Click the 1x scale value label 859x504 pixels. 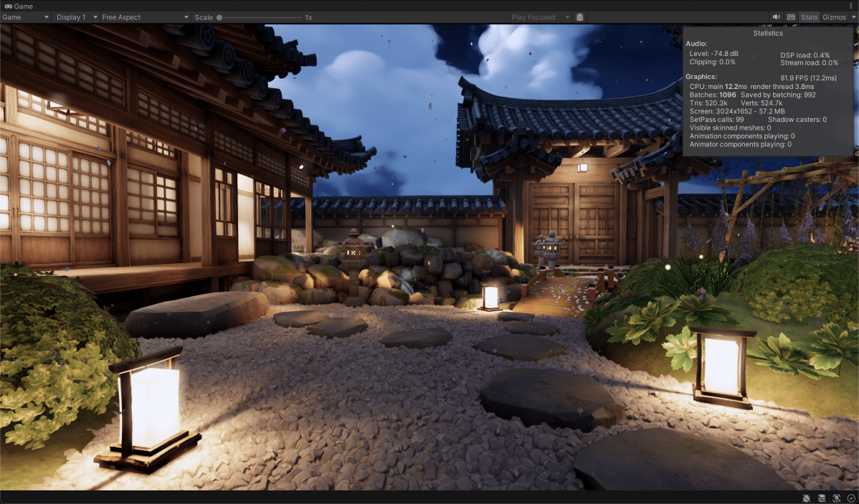click(x=308, y=16)
